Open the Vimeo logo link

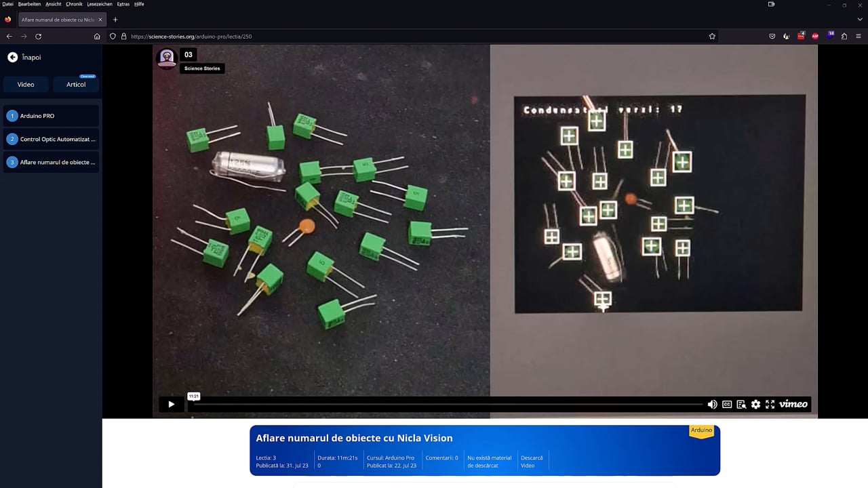793,405
